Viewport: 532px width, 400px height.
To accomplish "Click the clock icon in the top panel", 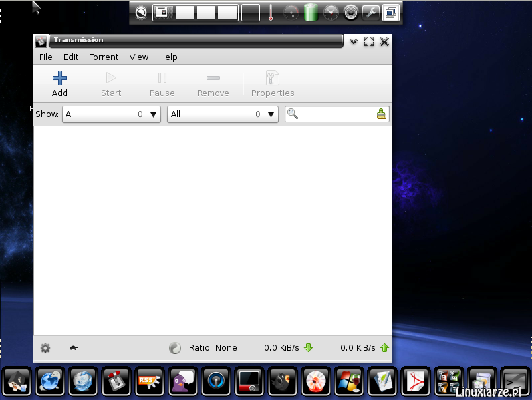I will coord(331,12).
